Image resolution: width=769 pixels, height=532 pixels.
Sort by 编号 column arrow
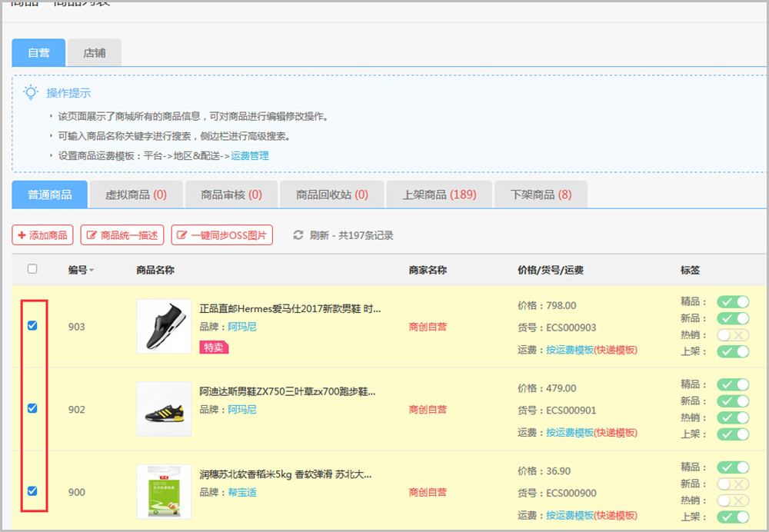[x=92, y=271]
